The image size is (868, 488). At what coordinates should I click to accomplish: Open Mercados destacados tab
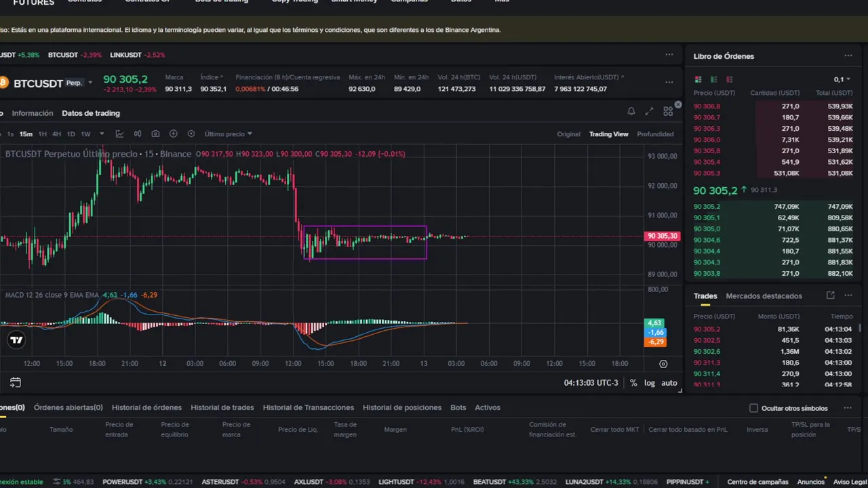point(764,296)
